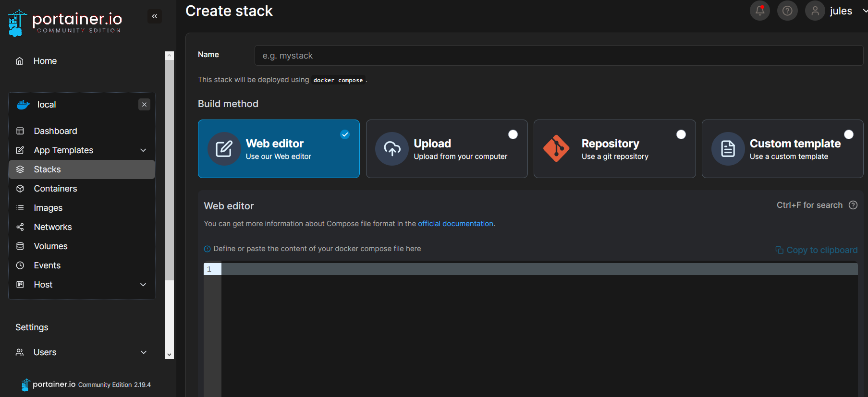
Task: Expand the App Templates submenu
Action: click(x=143, y=150)
